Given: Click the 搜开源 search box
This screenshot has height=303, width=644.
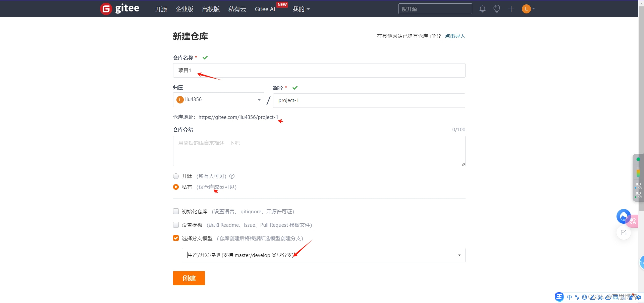Looking at the screenshot, I should click(435, 9).
